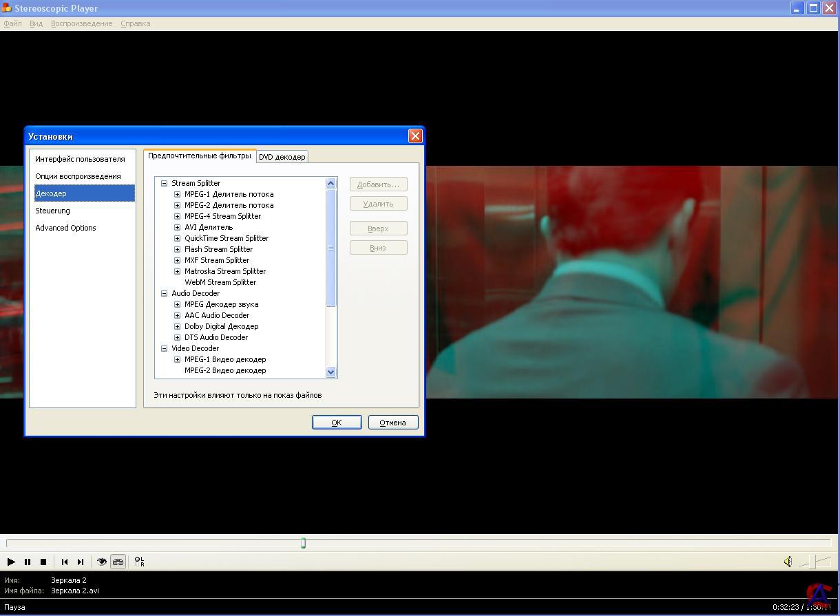Screen dimensions: 840x616
Task: Switch to the DVD декодер tab
Action: coord(282,157)
